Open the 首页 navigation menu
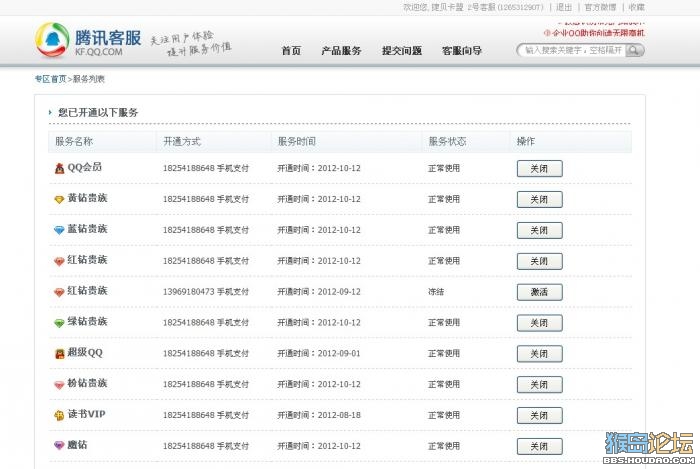Screen dimensions: 700x469 291,50
